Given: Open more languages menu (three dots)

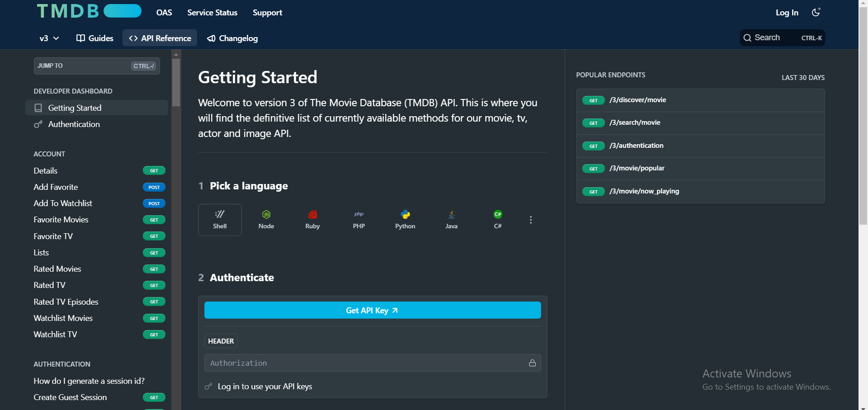Looking at the screenshot, I should (x=531, y=220).
